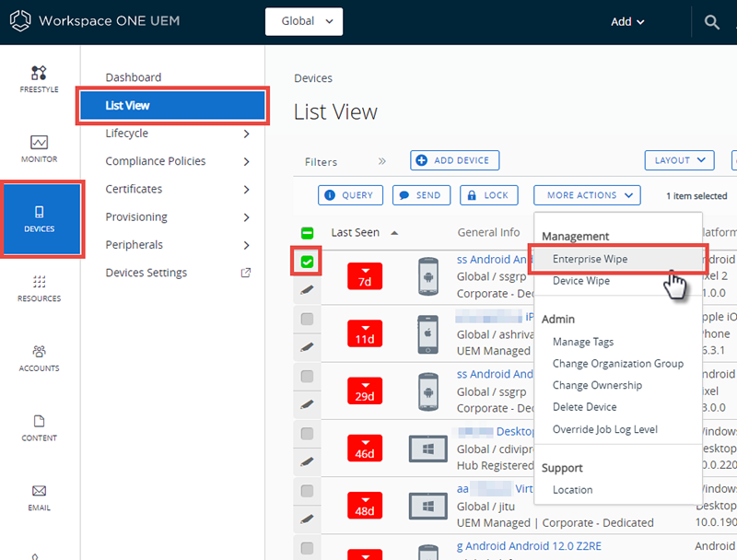Select Device Wipe from the menu
The image size is (737, 560).
tap(581, 281)
